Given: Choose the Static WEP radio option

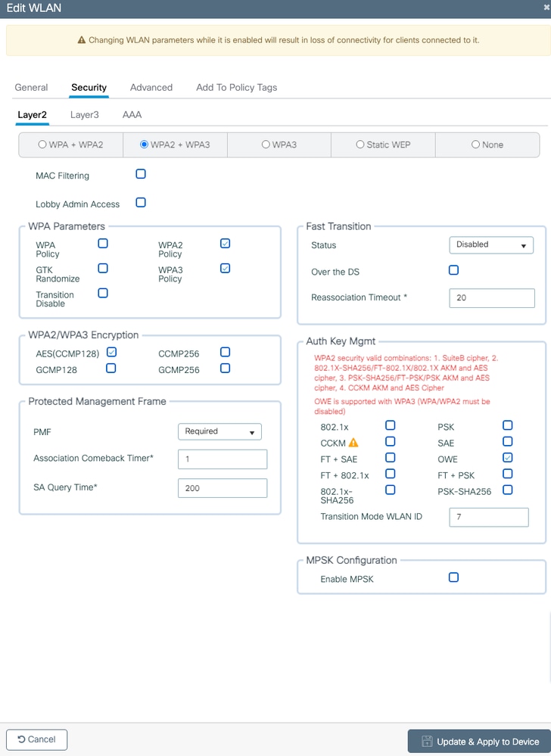Looking at the screenshot, I should tap(360, 144).
